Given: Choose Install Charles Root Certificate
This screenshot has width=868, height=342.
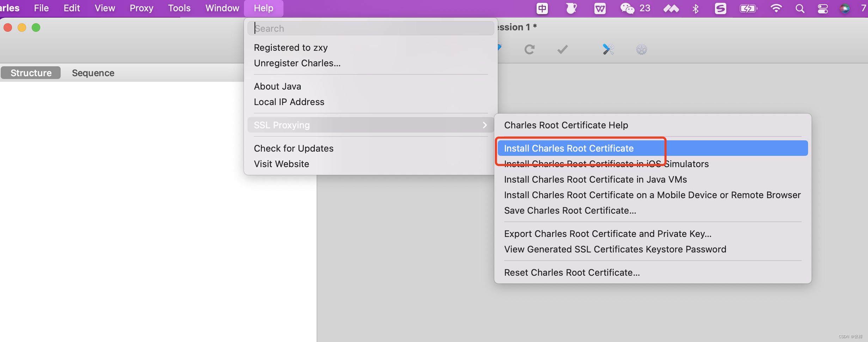Looking at the screenshot, I should 653,148.
